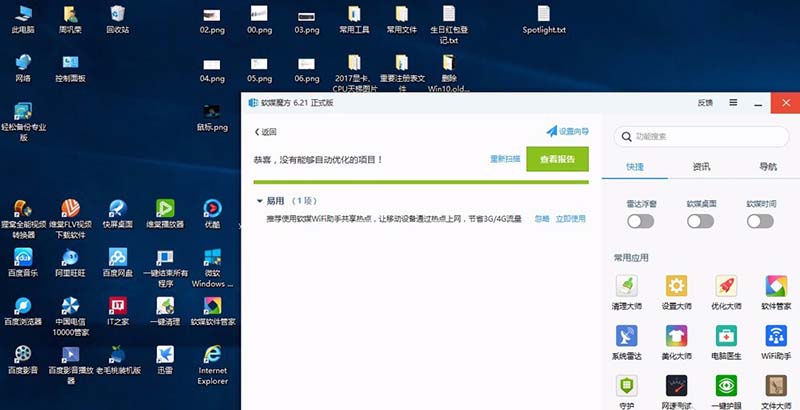Enable the 雷达浮窗 toggle

pos(641,221)
